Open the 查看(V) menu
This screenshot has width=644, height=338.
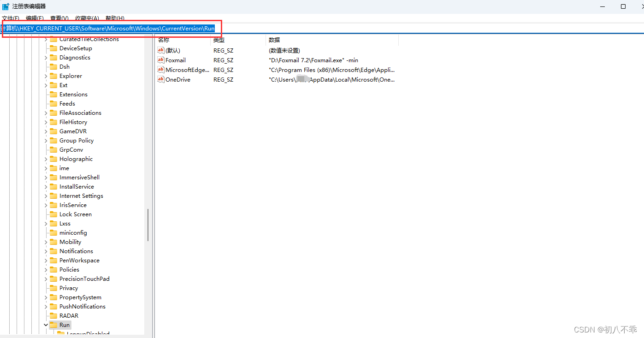(x=59, y=18)
